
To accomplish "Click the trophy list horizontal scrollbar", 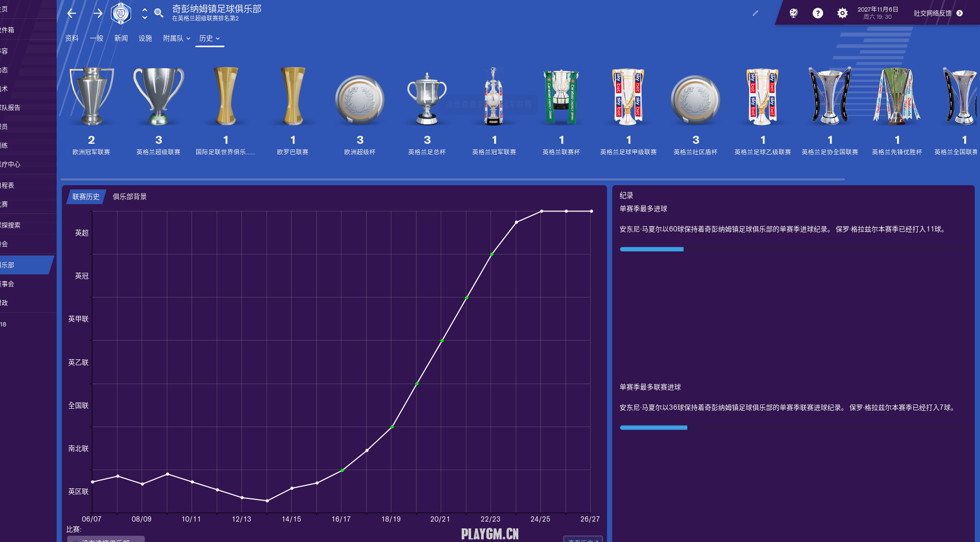I will coord(452,179).
